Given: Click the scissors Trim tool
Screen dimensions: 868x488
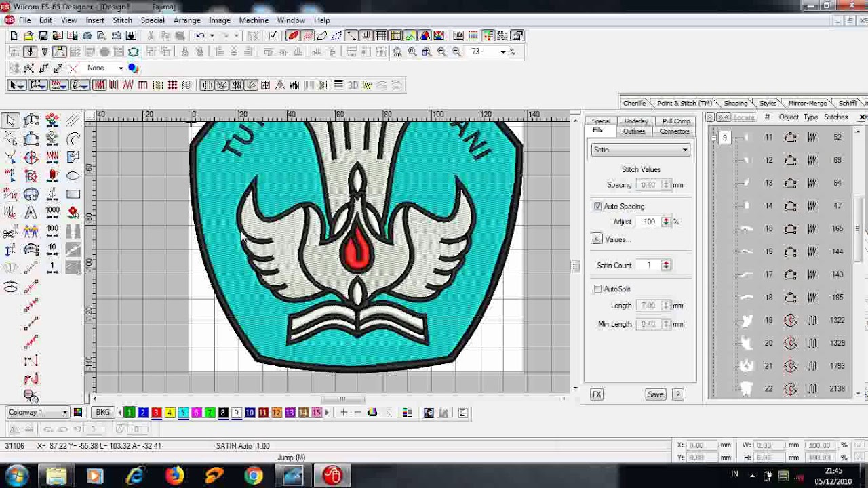Looking at the screenshot, I should click(x=10, y=232).
